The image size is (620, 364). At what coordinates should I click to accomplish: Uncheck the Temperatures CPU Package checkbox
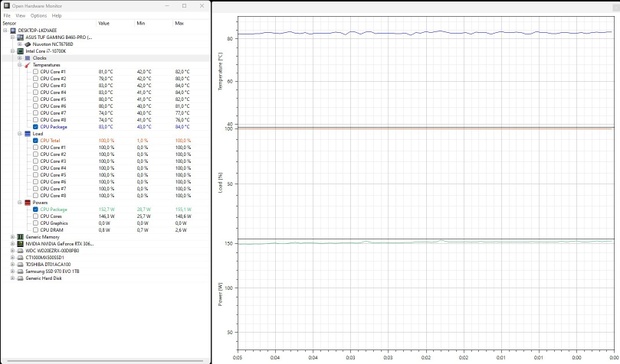(x=36, y=127)
